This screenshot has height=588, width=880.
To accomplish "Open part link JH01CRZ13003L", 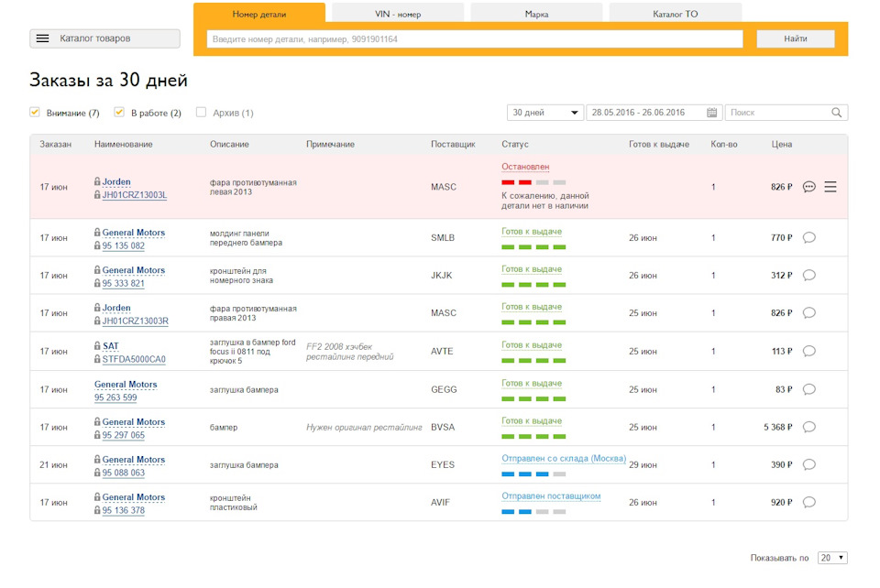I will click(134, 195).
